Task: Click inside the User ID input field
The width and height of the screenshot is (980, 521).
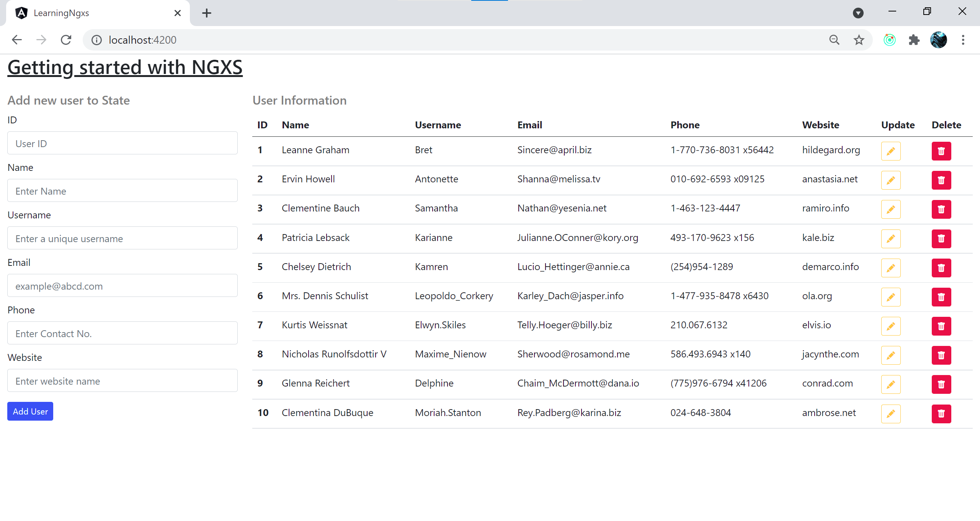Action: click(x=122, y=143)
